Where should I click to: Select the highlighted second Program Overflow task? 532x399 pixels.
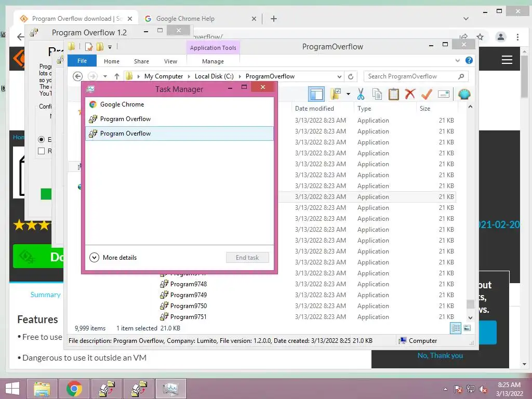click(x=179, y=134)
